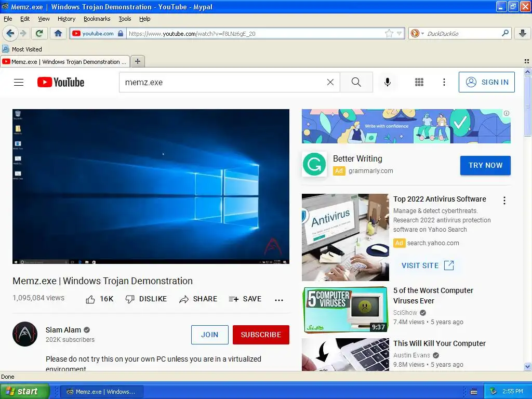Open the DuckDuckGo search engine selector
This screenshot has width=532, height=399.
point(417,33)
